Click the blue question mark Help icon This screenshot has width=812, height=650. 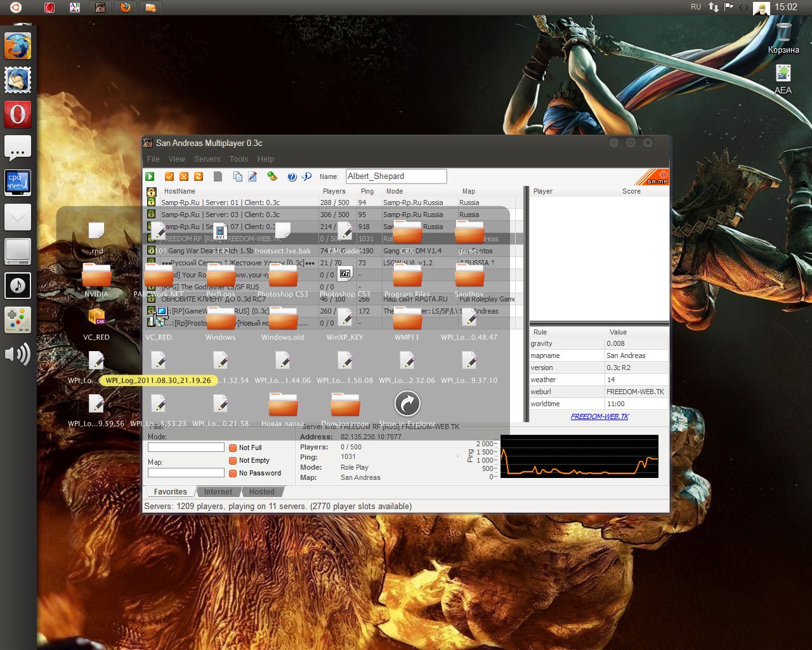coord(292,176)
